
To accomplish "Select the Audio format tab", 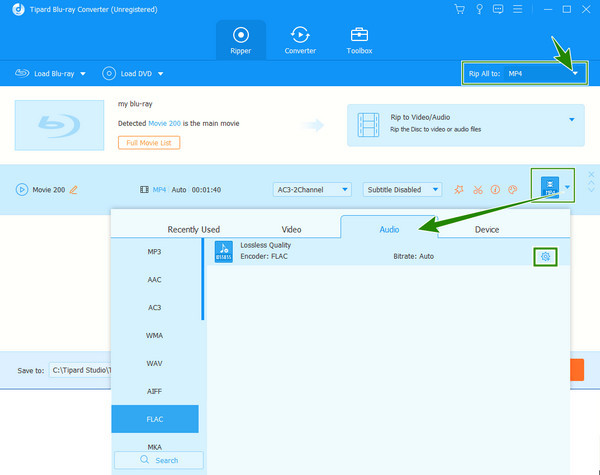I will (389, 229).
